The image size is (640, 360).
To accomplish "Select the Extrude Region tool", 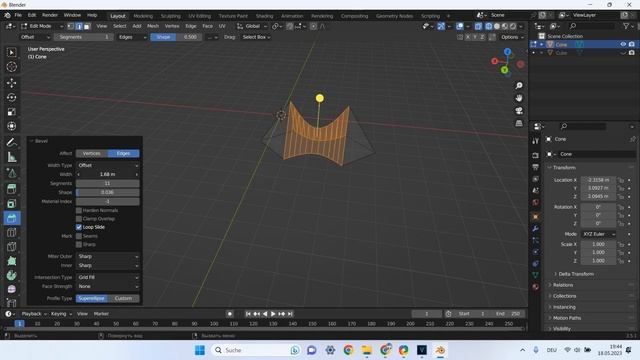I will tap(11, 189).
